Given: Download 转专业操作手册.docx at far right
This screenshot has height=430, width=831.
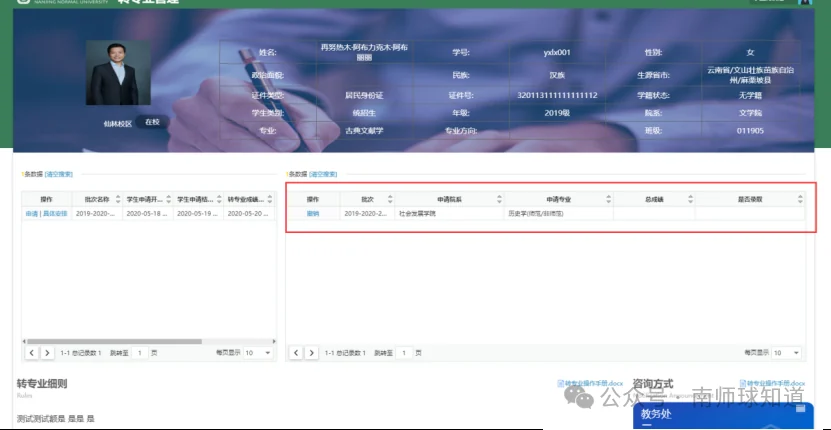Looking at the screenshot, I should click(x=773, y=383).
